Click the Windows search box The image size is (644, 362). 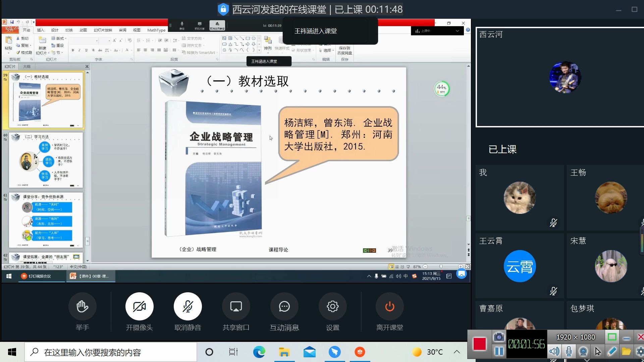pyautogui.click(x=111, y=352)
